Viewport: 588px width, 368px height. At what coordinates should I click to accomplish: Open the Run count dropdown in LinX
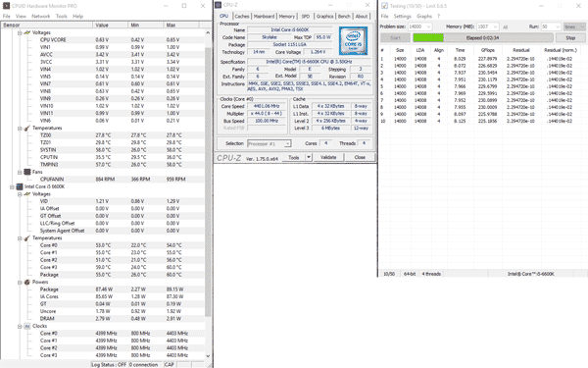[558, 26]
